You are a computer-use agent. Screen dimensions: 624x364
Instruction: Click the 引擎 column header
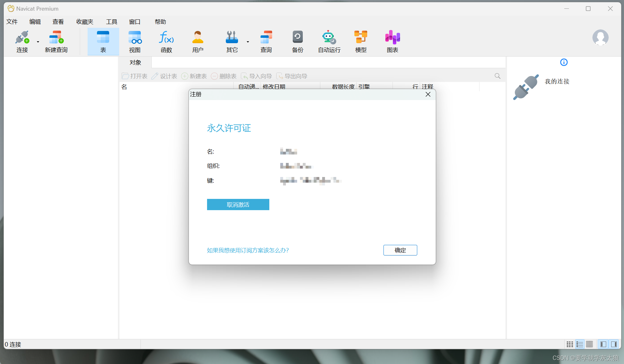click(375, 87)
